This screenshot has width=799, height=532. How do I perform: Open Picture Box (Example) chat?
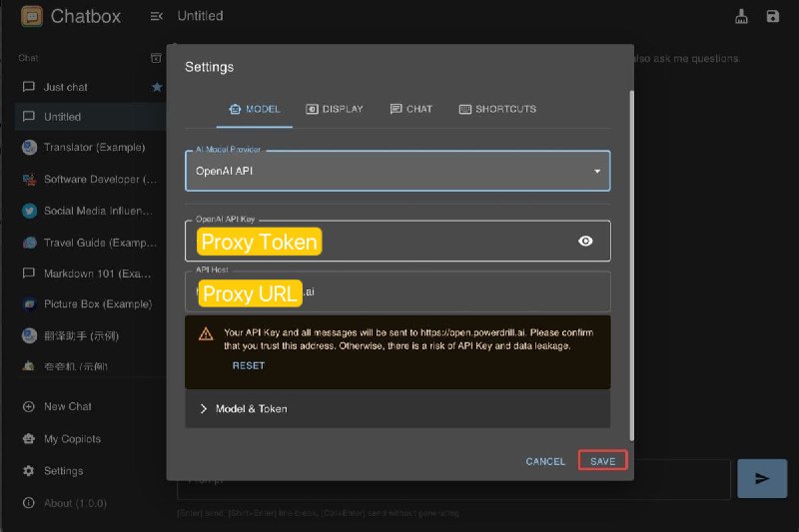pyautogui.click(x=91, y=303)
